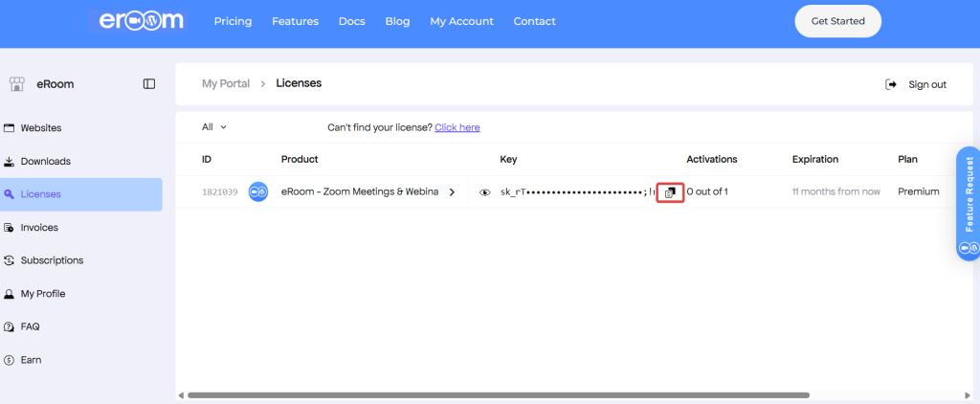The height and width of the screenshot is (404, 980).
Task: Reveal the hidden license key
Action: 485,192
